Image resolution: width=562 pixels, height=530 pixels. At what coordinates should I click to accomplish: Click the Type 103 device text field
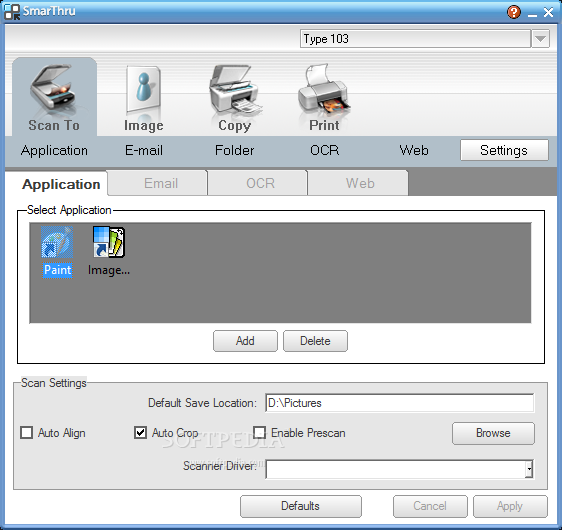point(415,39)
